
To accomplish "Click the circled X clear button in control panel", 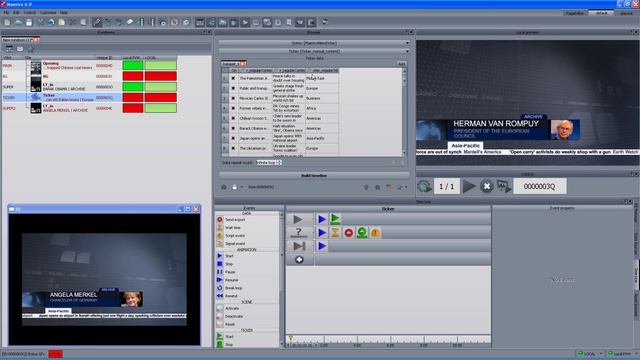I will point(487,187).
